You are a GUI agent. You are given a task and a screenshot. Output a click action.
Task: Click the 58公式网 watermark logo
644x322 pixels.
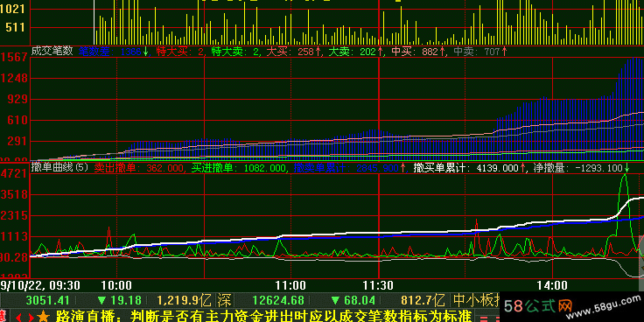pyautogui.click(x=538, y=305)
